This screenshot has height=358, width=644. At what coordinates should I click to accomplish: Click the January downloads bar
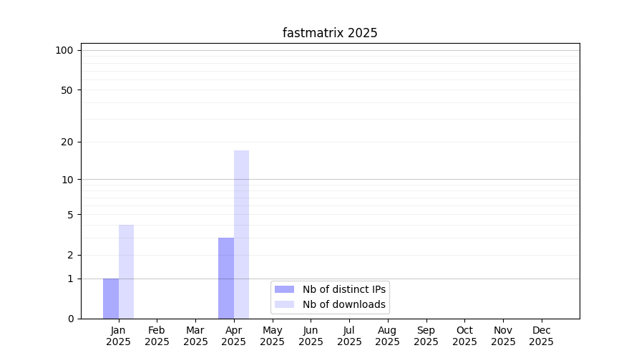pyautogui.click(x=126, y=272)
